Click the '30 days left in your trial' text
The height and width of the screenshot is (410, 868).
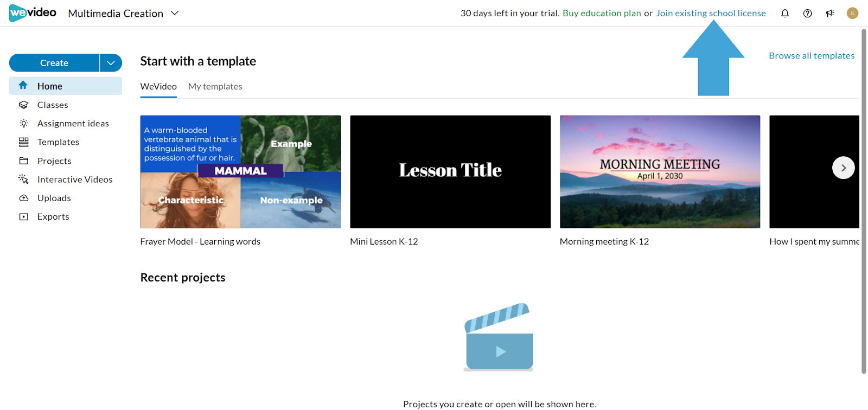coord(509,13)
